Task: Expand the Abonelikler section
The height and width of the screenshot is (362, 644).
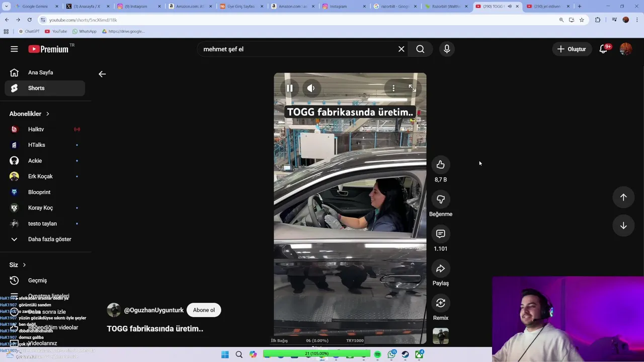Action: (x=29, y=114)
